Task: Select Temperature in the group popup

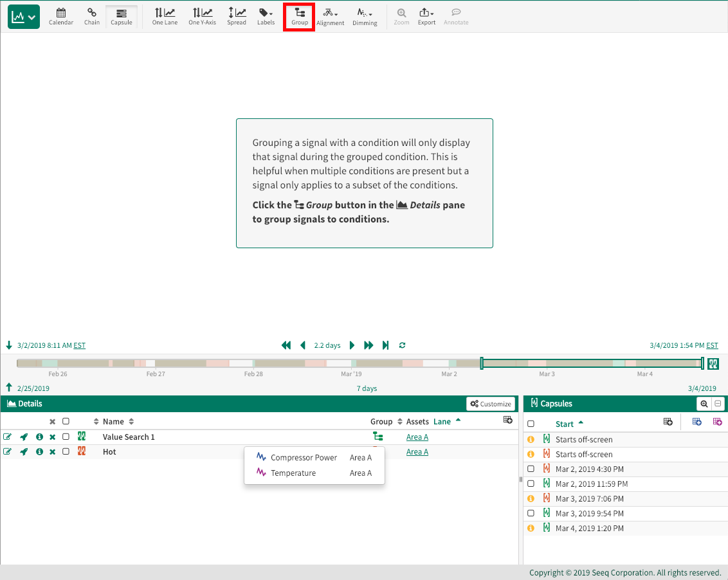Action: (293, 473)
